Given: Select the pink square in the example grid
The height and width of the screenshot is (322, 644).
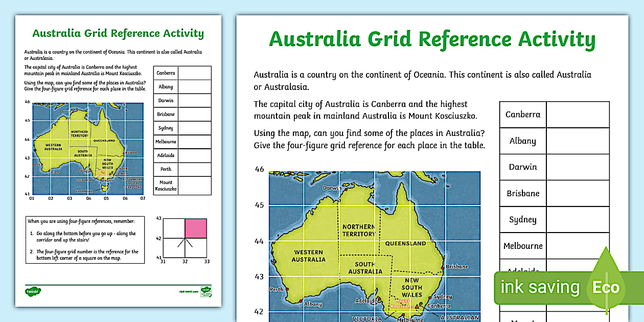Looking at the screenshot, I should (196, 228).
